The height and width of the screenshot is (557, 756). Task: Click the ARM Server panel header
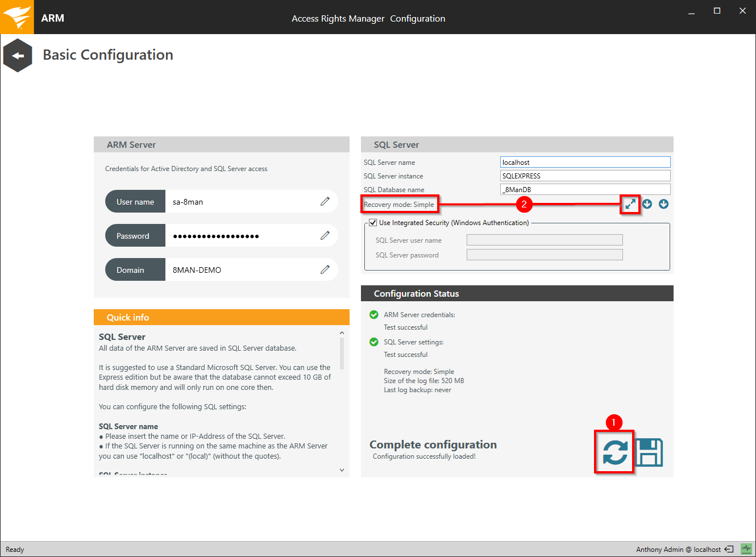(222, 144)
